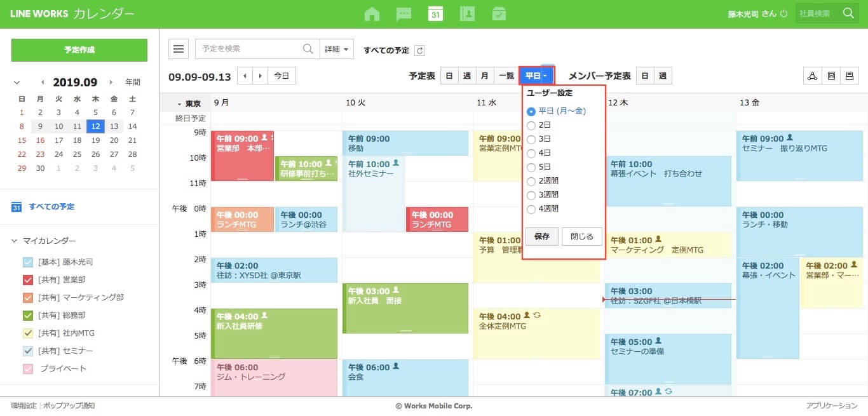Collapse the マイカレンダー section
Image resolution: width=868 pixels, height=416 pixels.
click(x=15, y=241)
